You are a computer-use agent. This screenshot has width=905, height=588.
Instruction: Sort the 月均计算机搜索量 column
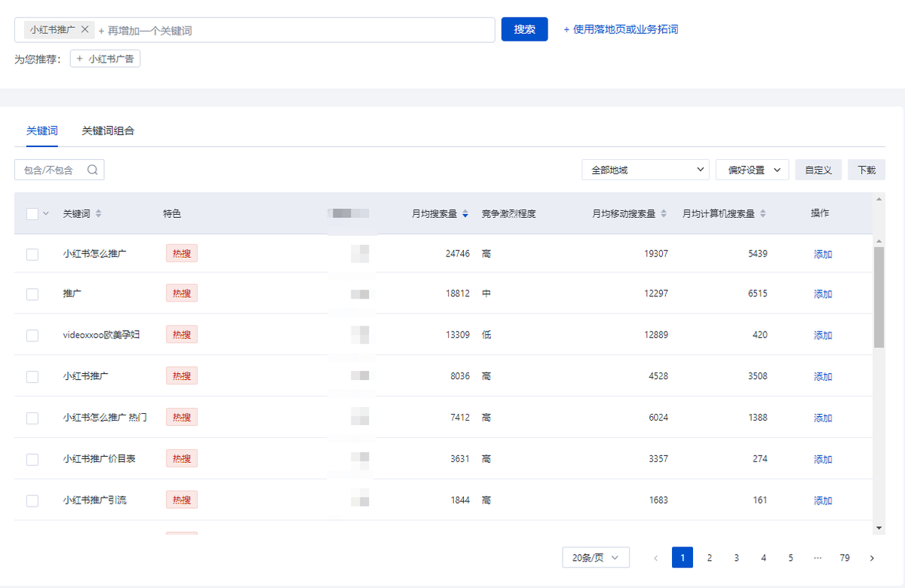coord(762,213)
